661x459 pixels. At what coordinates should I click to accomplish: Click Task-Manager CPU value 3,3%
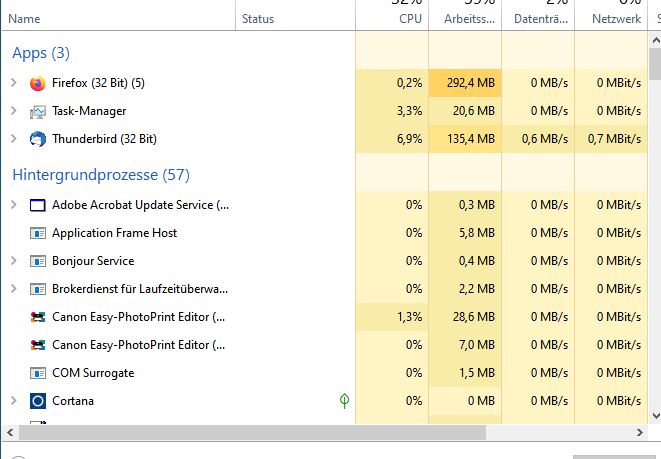click(x=409, y=111)
